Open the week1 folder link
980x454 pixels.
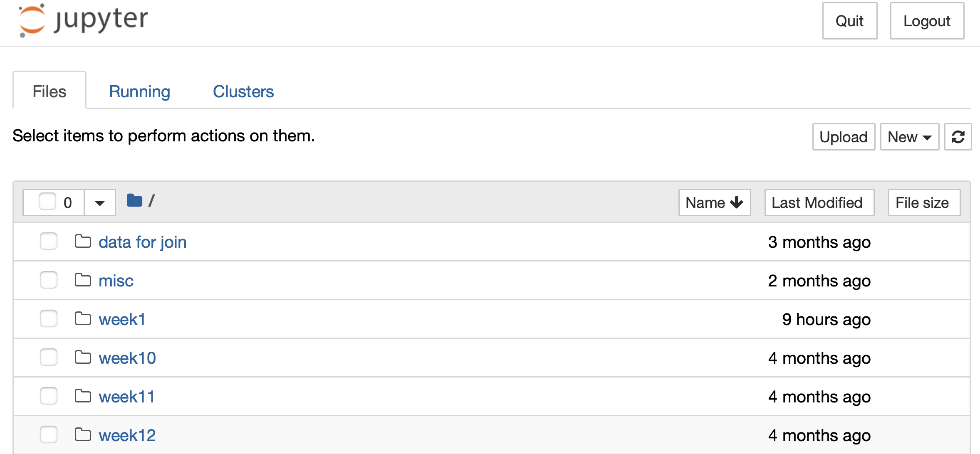122,318
